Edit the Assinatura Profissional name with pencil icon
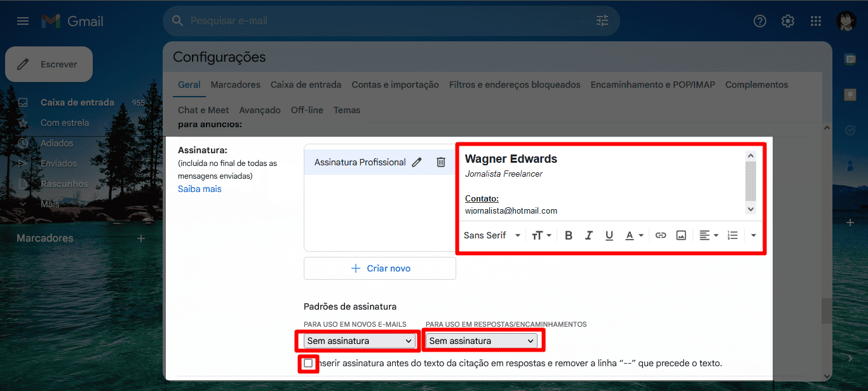The width and height of the screenshot is (868, 391). pos(416,162)
